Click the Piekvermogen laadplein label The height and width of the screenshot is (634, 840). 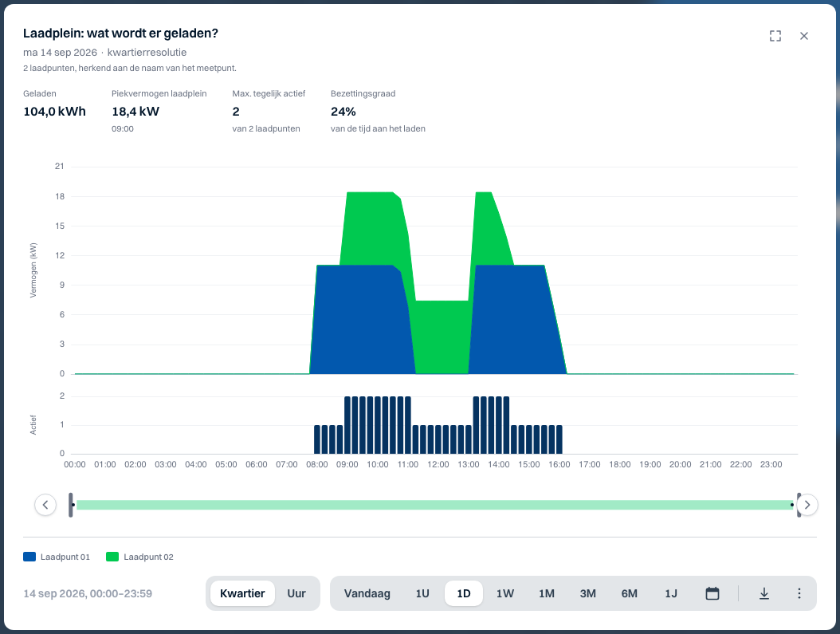tap(159, 93)
